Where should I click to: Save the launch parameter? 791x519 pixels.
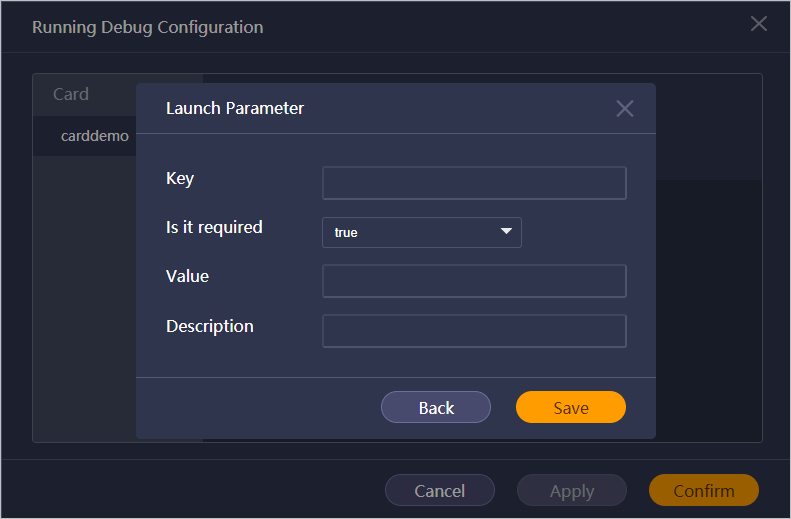point(571,407)
